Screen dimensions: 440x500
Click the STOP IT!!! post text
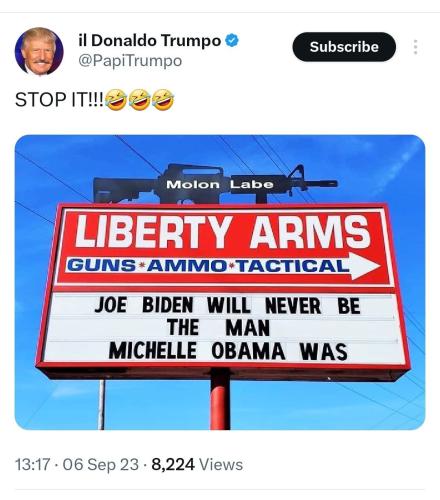(x=59, y=99)
